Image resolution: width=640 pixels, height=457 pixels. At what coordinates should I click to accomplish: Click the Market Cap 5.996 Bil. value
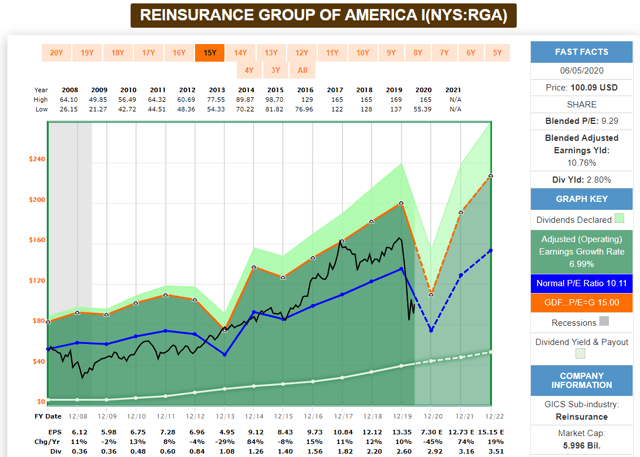click(581, 445)
